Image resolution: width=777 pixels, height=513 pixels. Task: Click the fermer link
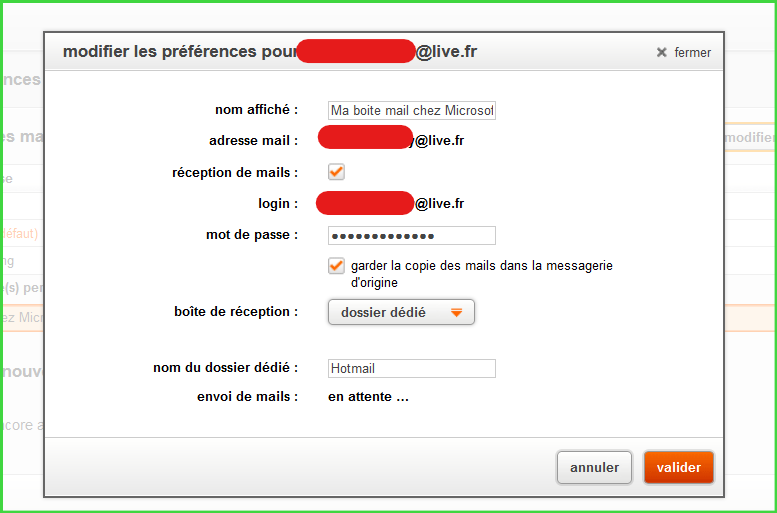pyautogui.click(x=692, y=53)
